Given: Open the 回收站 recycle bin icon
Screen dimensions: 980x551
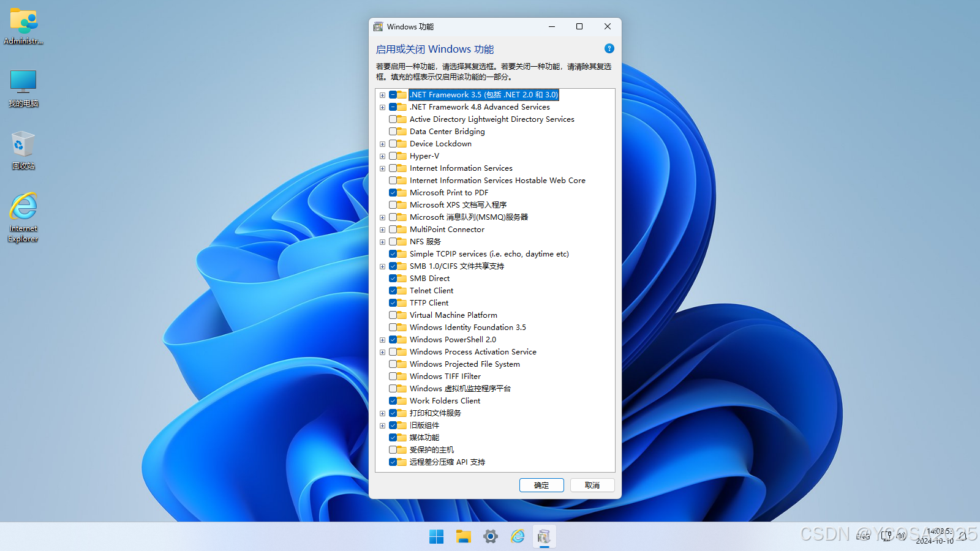Looking at the screenshot, I should coord(23,151).
